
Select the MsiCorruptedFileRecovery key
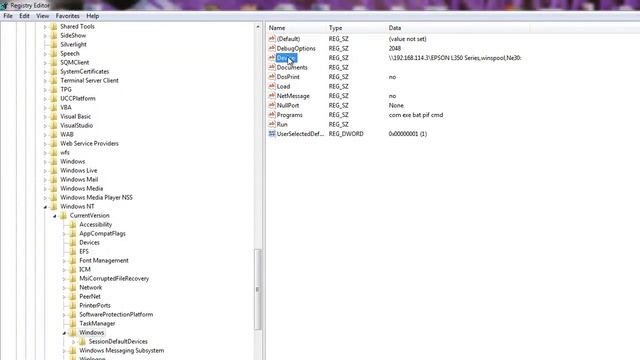(x=114, y=278)
